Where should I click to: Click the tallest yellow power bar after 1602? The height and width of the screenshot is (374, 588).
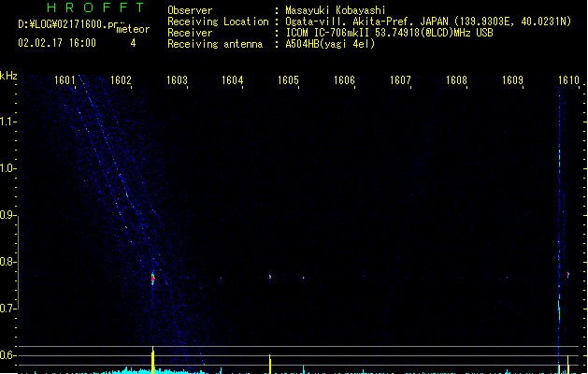point(152,360)
